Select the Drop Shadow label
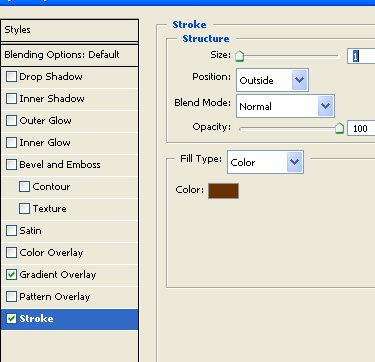The image size is (375, 362). tap(51, 77)
